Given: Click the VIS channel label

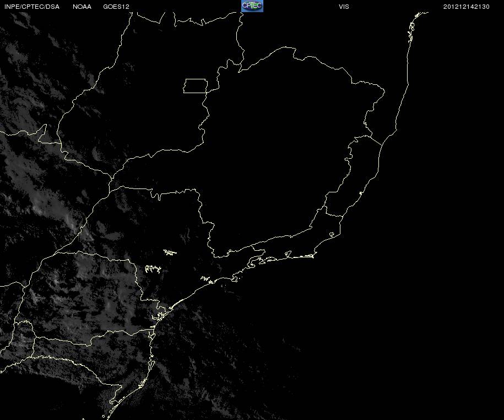Looking at the screenshot, I should click(344, 7).
